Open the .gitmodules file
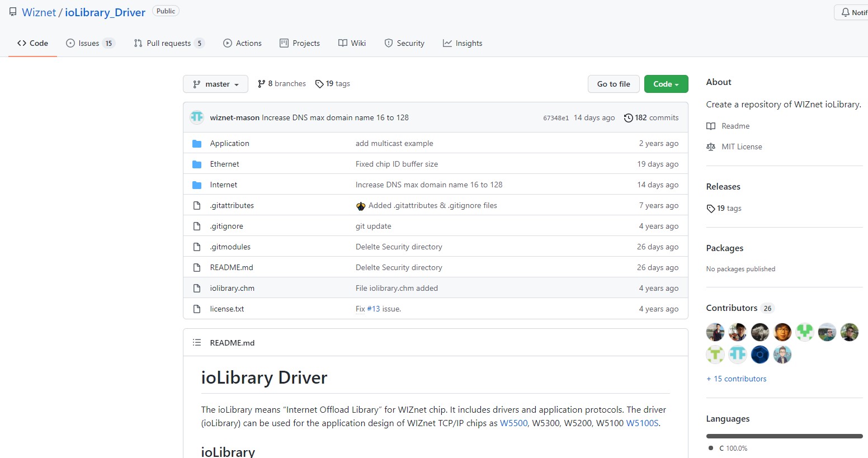 [x=230, y=247]
